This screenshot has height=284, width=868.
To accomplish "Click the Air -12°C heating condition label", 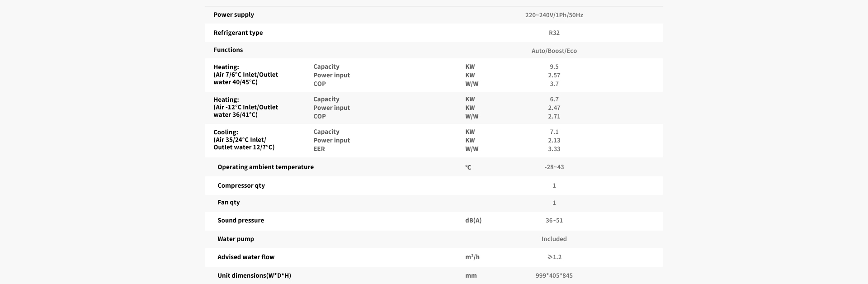I will point(246,107).
